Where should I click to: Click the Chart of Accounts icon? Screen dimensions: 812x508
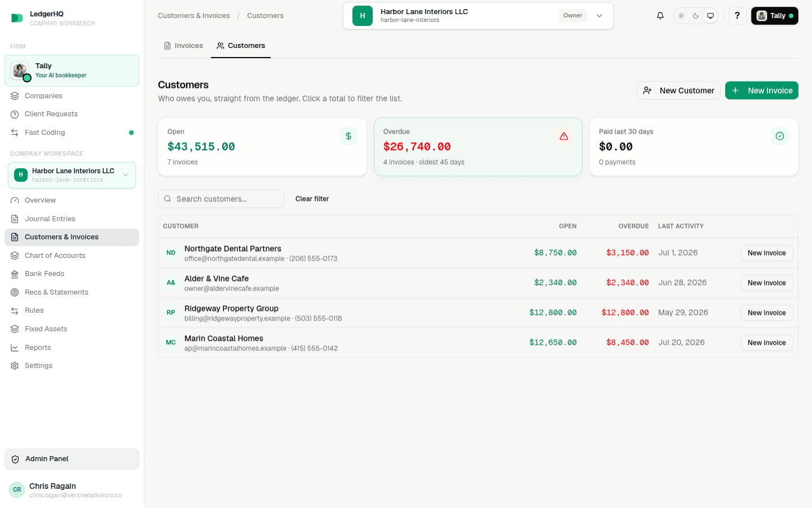click(x=15, y=256)
